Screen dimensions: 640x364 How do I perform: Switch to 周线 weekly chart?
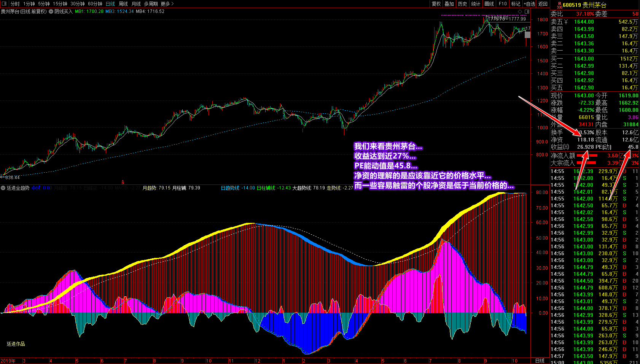pos(123,4)
